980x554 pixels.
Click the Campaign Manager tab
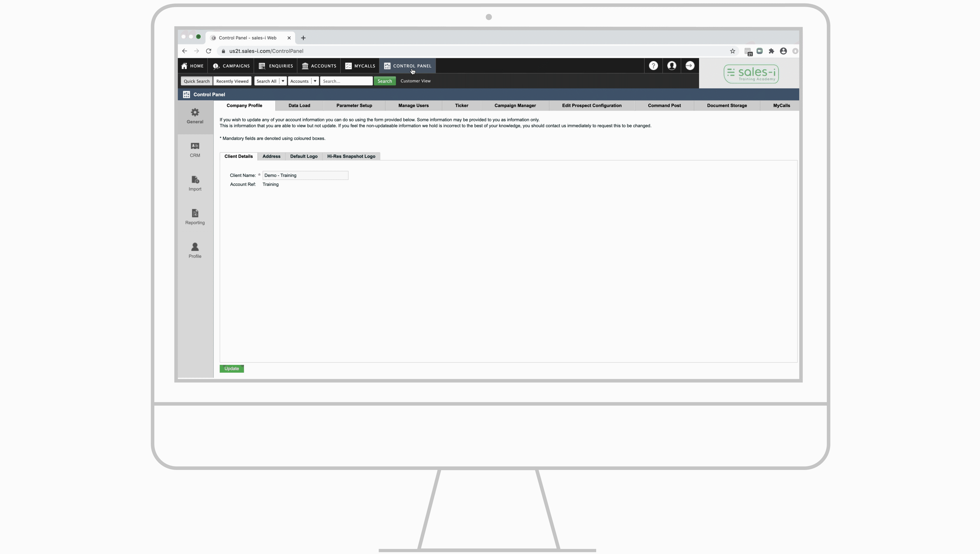[515, 105]
